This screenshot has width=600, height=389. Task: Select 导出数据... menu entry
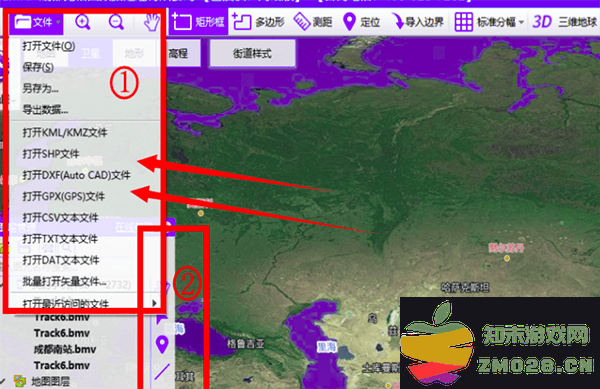click(x=45, y=110)
